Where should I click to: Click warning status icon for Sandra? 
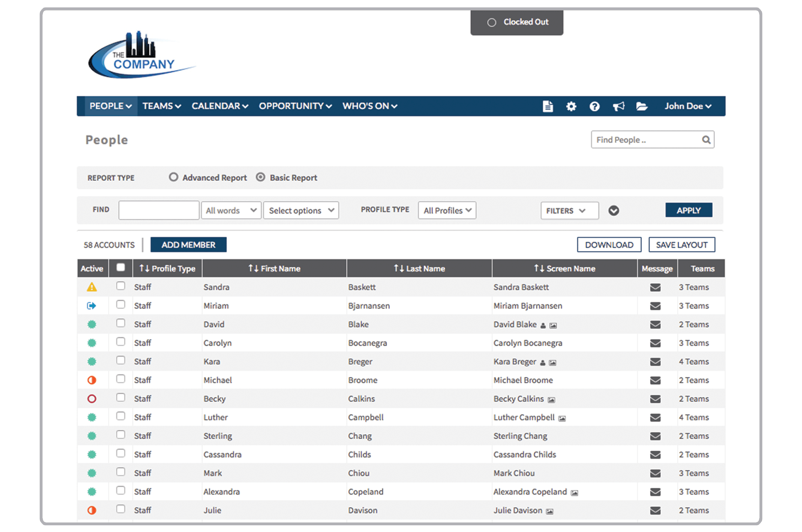pos(92,287)
